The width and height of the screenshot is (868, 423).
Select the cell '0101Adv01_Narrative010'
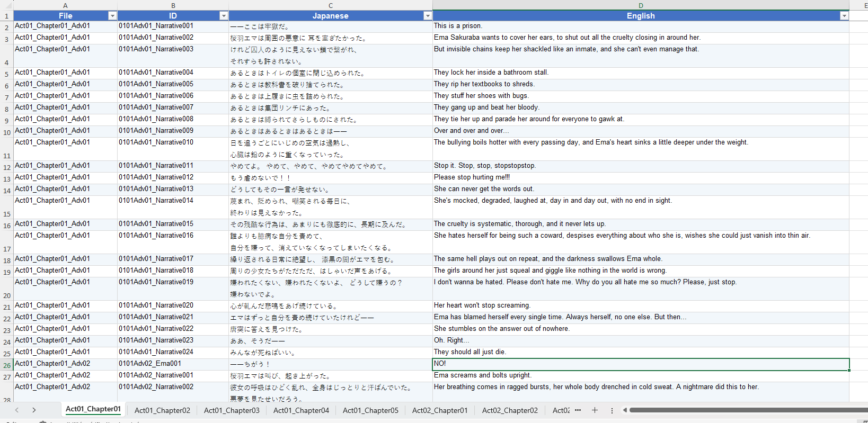point(173,149)
